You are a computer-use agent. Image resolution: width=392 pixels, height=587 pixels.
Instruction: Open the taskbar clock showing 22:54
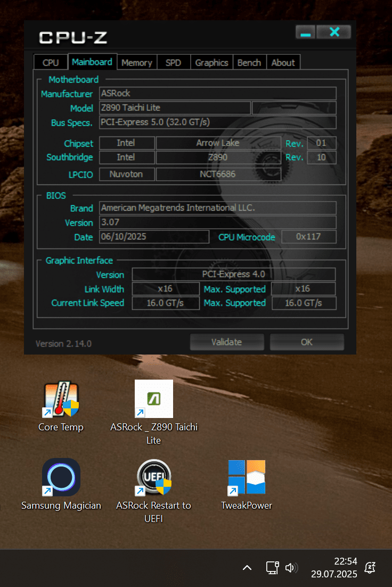334,567
